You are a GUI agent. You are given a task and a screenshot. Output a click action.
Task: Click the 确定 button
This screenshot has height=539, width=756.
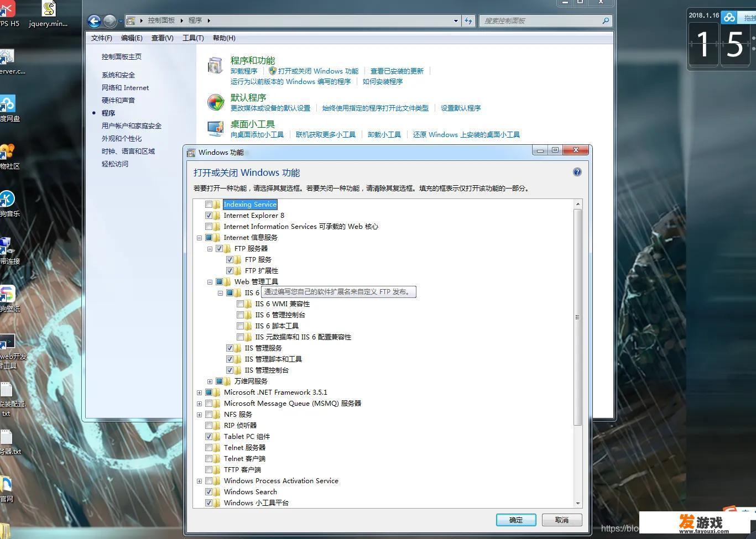[x=516, y=520]
